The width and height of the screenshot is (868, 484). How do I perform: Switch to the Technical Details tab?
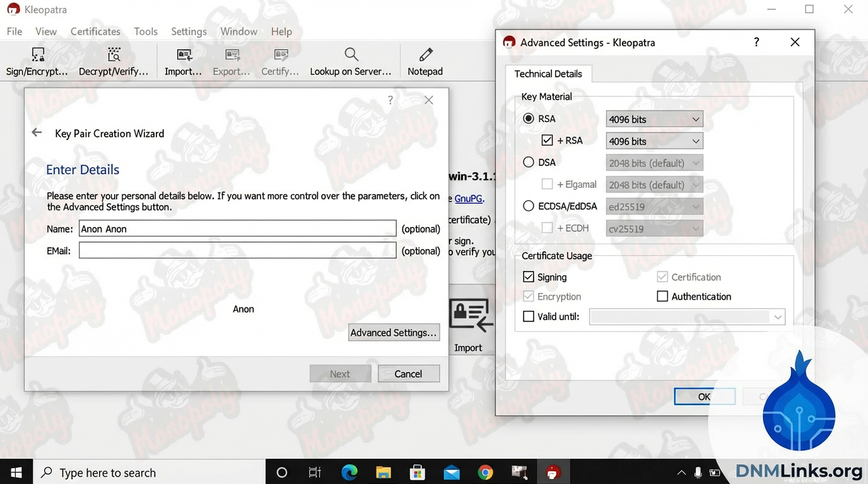point(548,74)
